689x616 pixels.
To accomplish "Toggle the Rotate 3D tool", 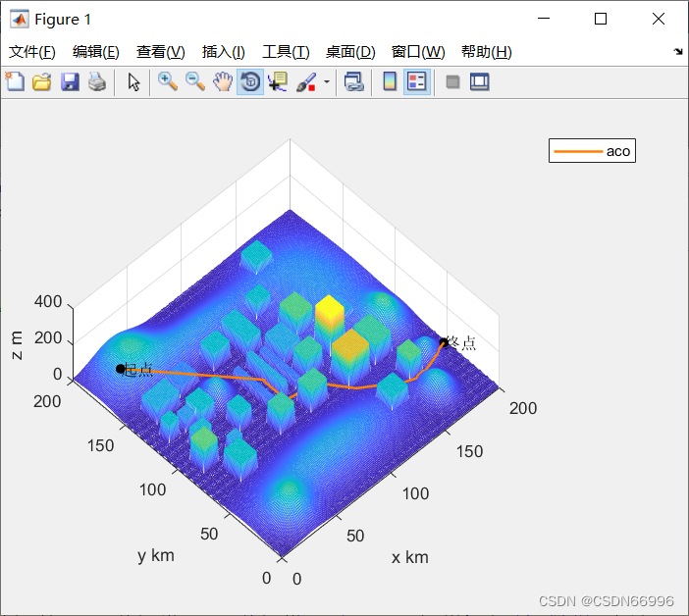I will point(250,81).
